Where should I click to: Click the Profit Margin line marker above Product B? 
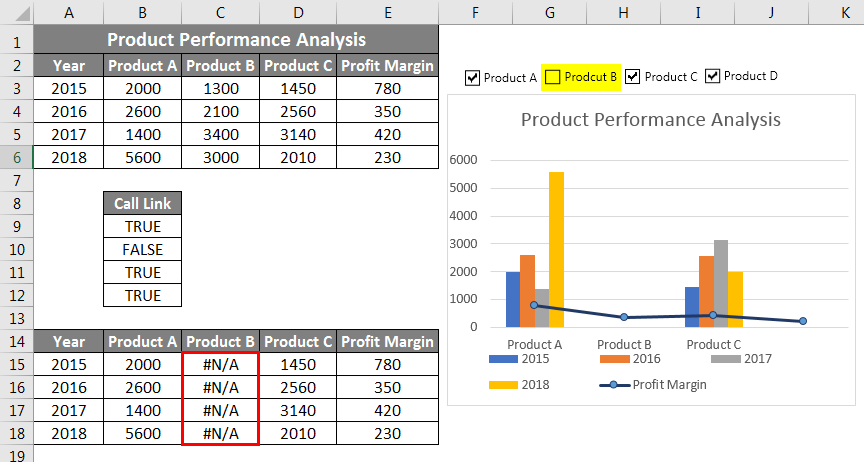point(624,317)
